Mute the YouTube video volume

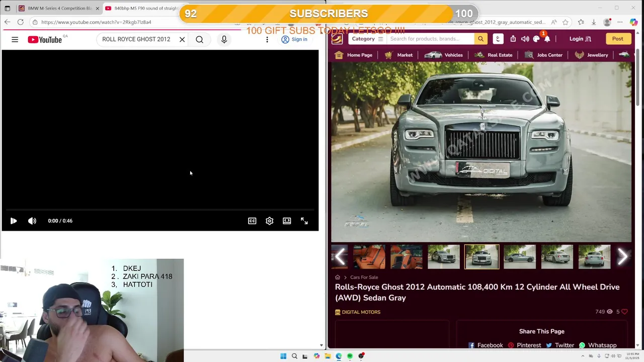coord(32,221)
